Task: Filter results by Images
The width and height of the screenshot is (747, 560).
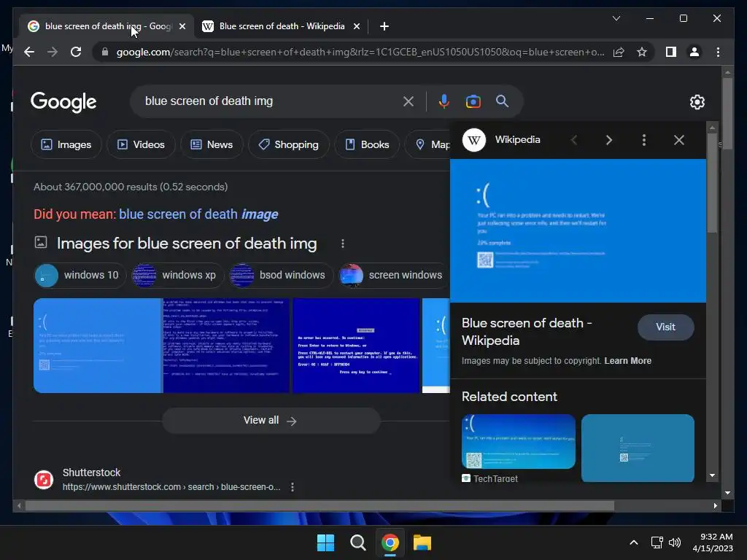Action: click(66, 144)
